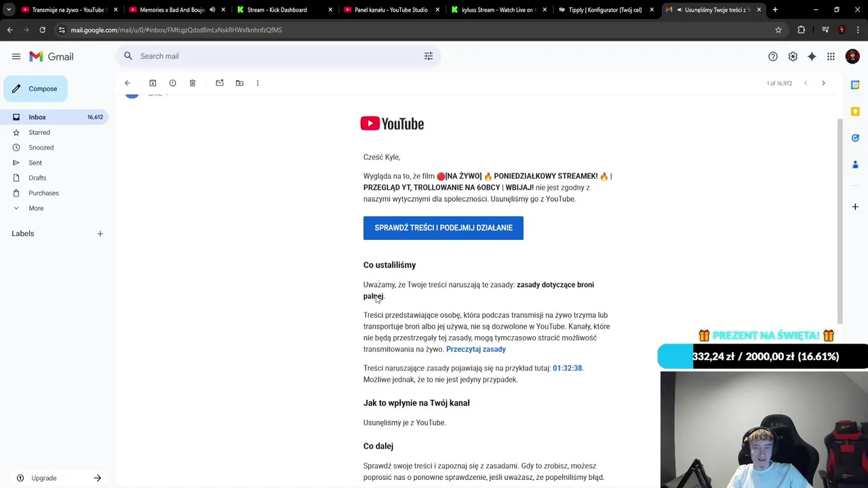This screenshot has width=868, height=488.
Task: Click SPRAWDŹ TREŚCI I PODEJMIJ DZIAŁANIE button
Action: (x=443, y=228)
